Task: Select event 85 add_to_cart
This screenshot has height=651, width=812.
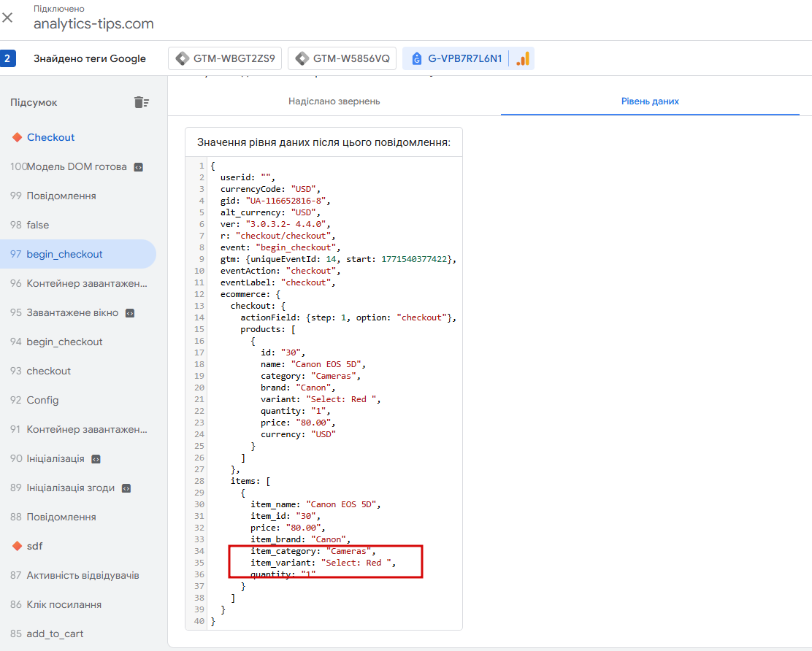Action: [77, 633]
